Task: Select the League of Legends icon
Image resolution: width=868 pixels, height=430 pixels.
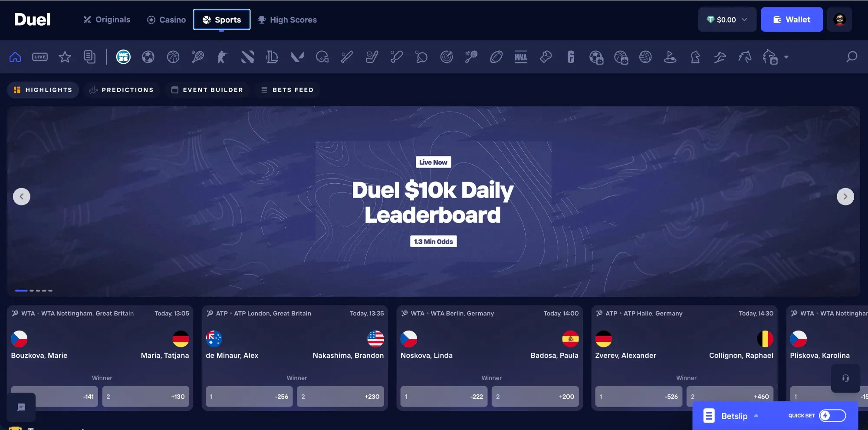Action: click(272, 57)
